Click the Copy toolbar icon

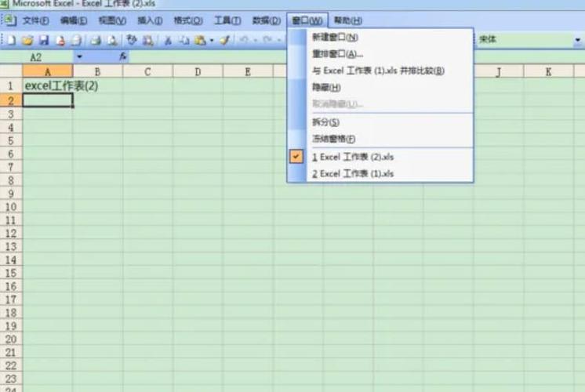pyautogui.click(x=184, y=40)
